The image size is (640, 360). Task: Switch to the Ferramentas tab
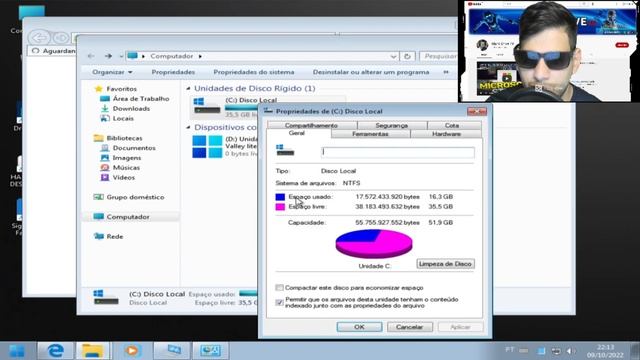[x=371, y=134]
